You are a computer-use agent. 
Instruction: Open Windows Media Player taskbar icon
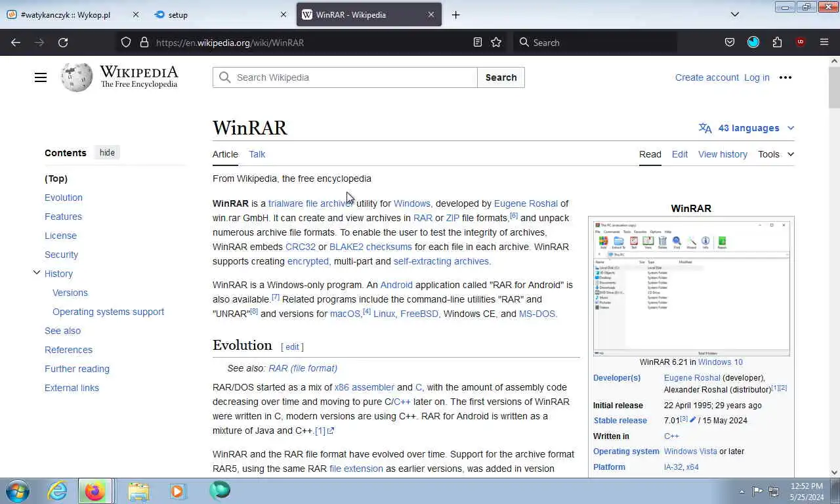coord(177,491)
